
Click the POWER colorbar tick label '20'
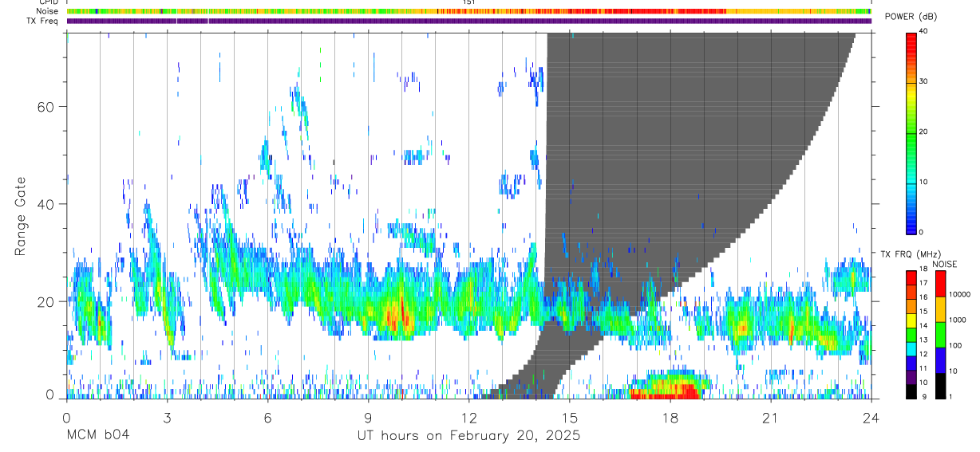tap(924, 132)
